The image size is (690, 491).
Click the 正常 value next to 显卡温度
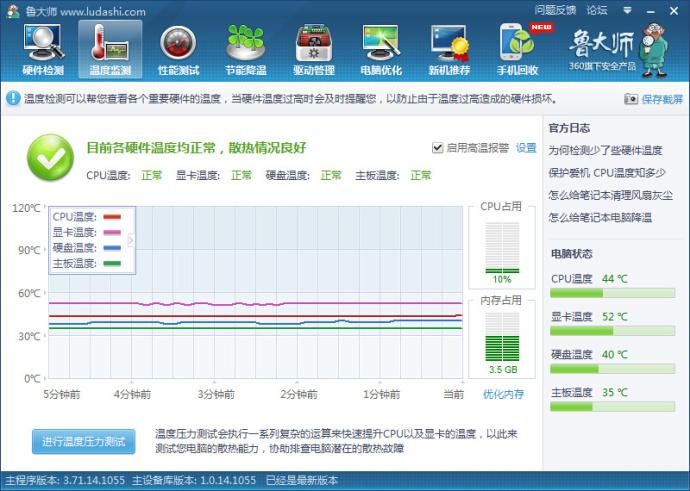coord(242,175)
